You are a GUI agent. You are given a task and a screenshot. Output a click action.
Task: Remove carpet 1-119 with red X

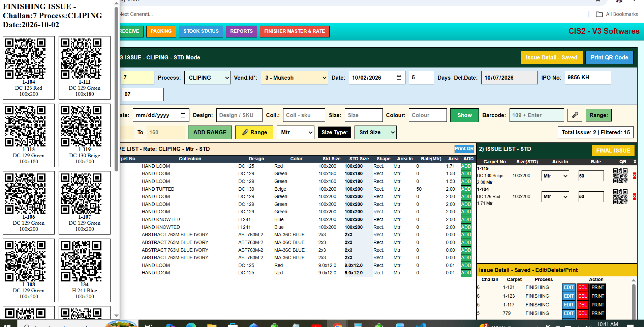click(635, 176)
